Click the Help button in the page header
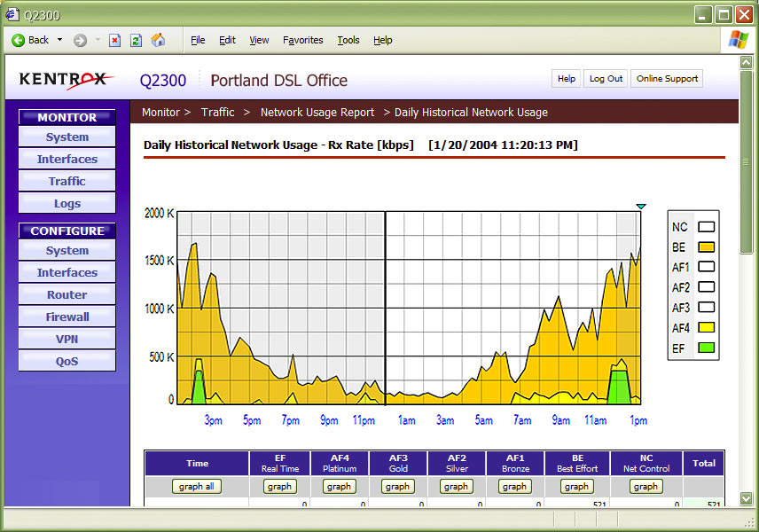 [x=567, y=78]
